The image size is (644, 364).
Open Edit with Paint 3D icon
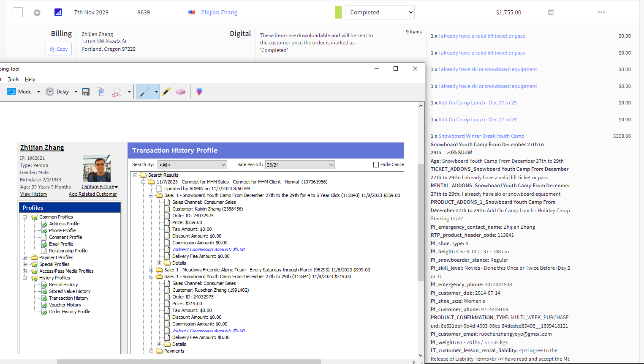pos(199,92)
